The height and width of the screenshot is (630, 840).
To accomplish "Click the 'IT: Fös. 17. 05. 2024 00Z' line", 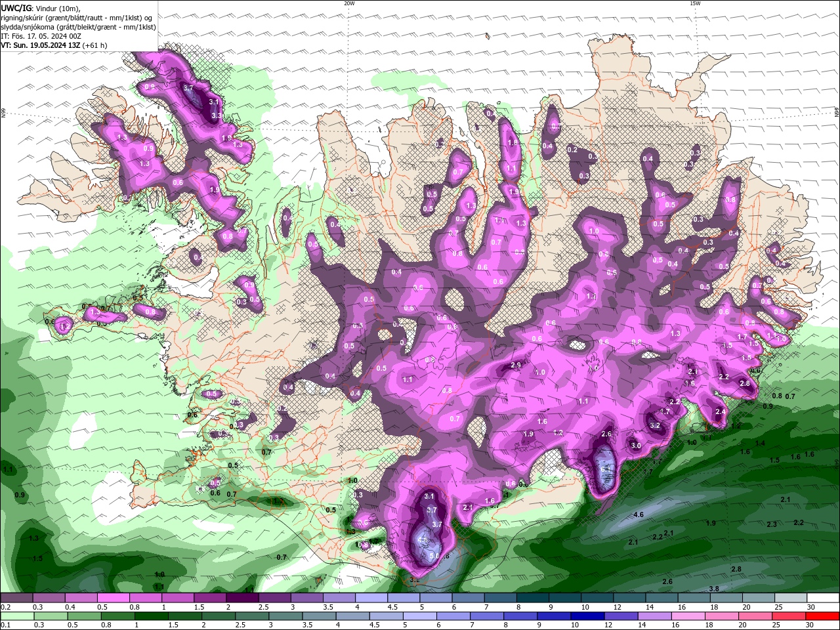I will tap(40, 36).
